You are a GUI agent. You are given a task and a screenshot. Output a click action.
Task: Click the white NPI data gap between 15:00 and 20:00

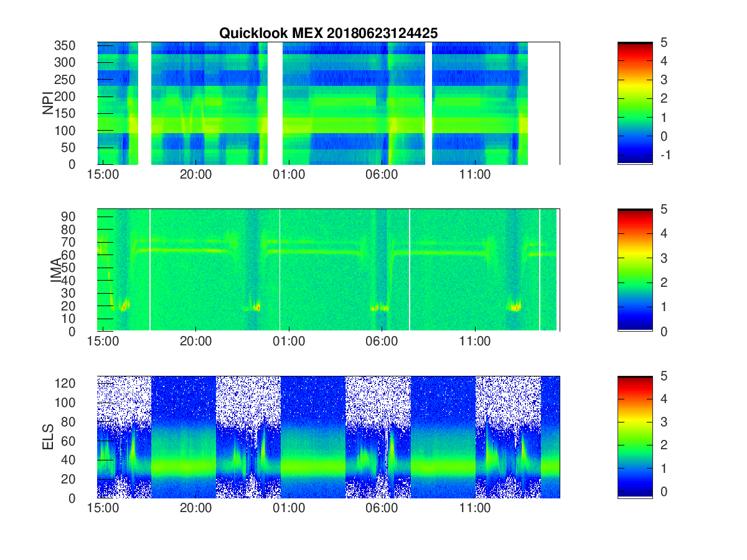pyautogui.click(x=144, y=103)
